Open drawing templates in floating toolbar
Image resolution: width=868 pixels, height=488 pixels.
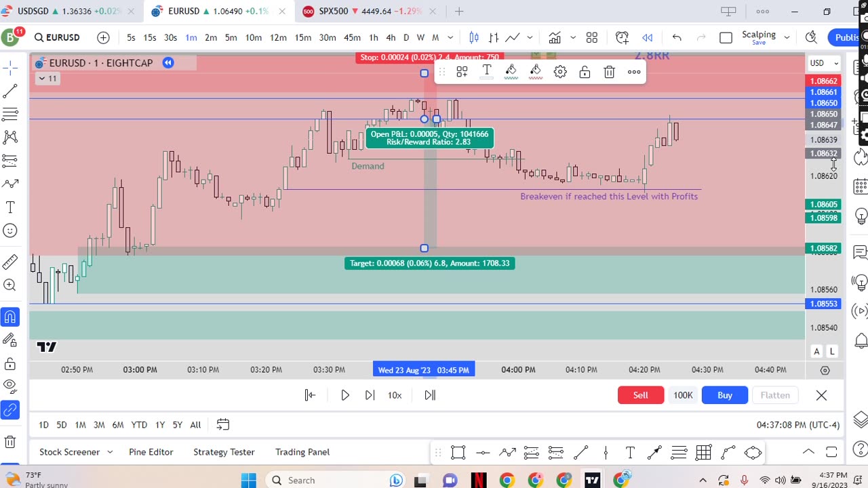click(x=462, y=72)
